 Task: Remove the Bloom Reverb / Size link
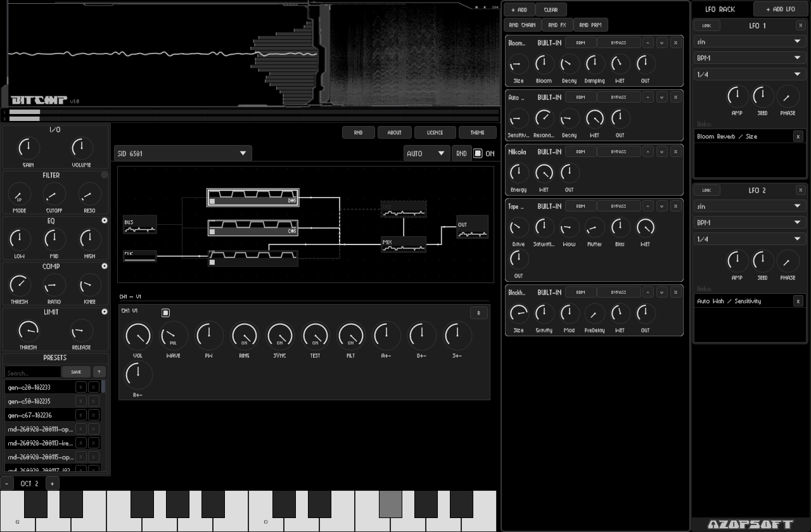click(x=798, y=136)
